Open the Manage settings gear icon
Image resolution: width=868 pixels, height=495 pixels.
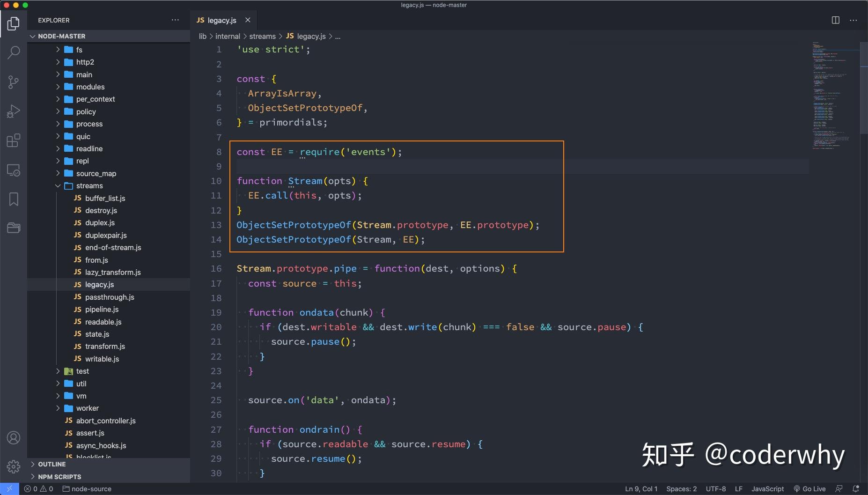pos(14,467)
